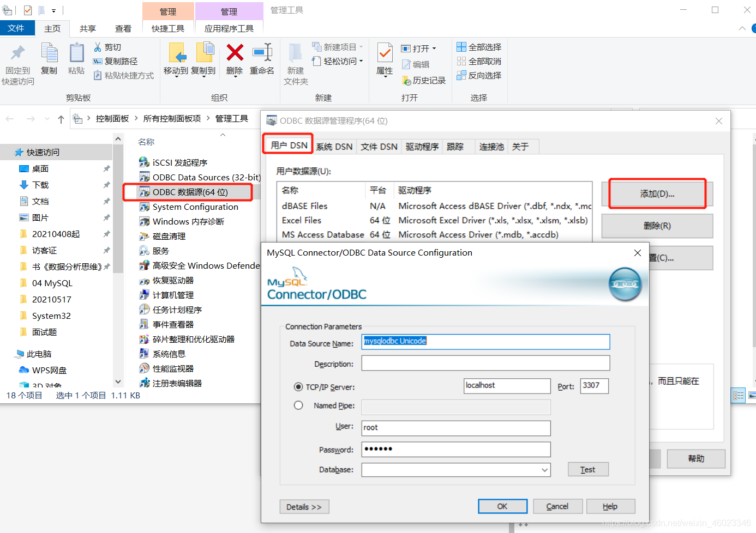Click the Description input field

tap(485, 363)
